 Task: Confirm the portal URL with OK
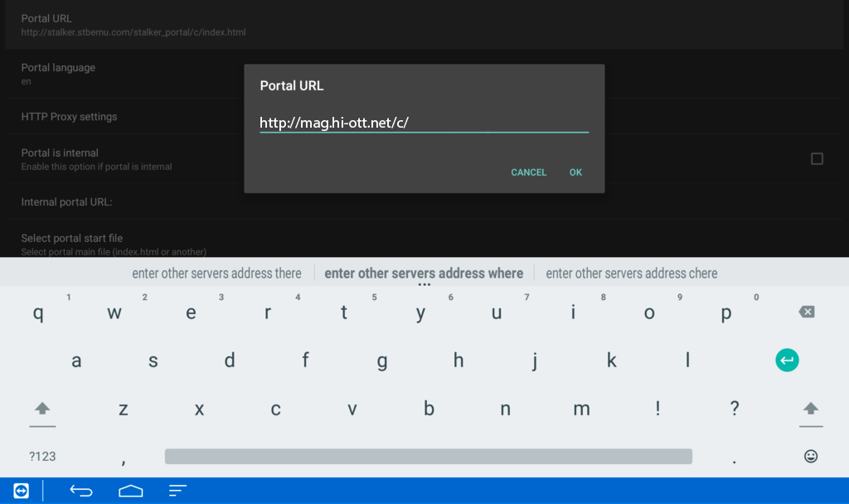[x=575, y=172]
